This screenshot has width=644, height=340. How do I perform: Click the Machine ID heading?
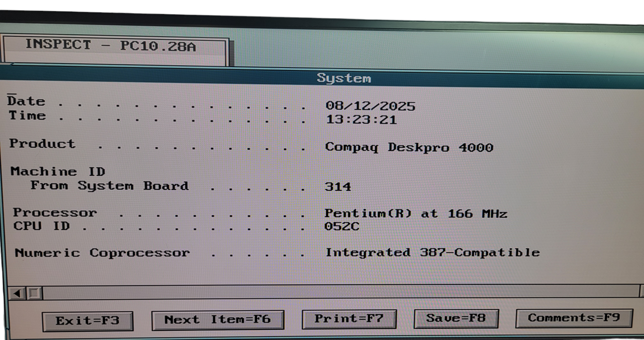(58, 171)
